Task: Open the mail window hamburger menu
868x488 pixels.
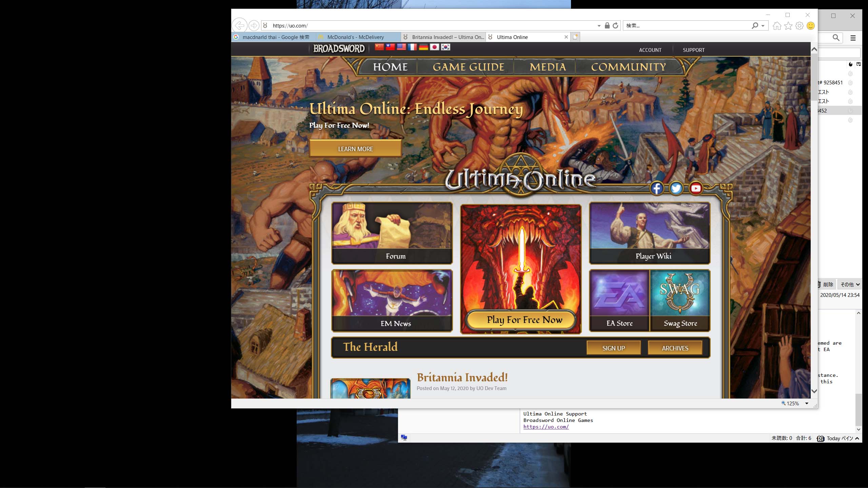Action: click(853, 38)
